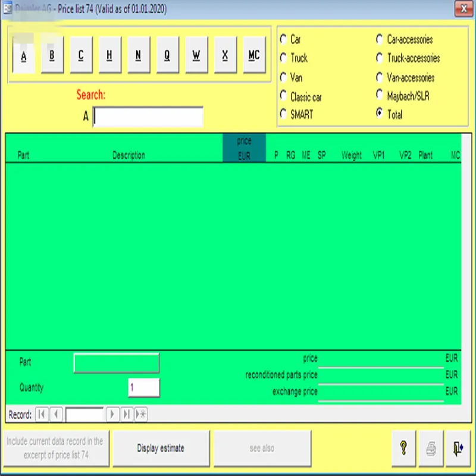Choose the A part prefix button

coord(24,55)
